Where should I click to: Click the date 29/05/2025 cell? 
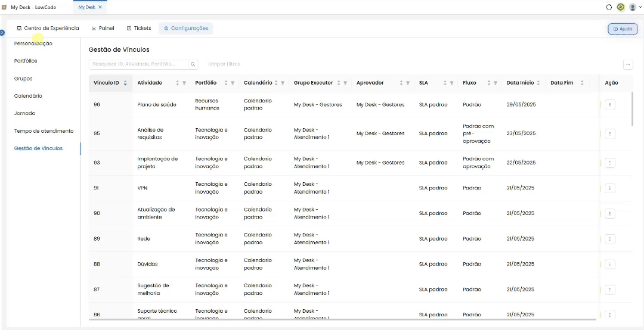click(521, 105)
